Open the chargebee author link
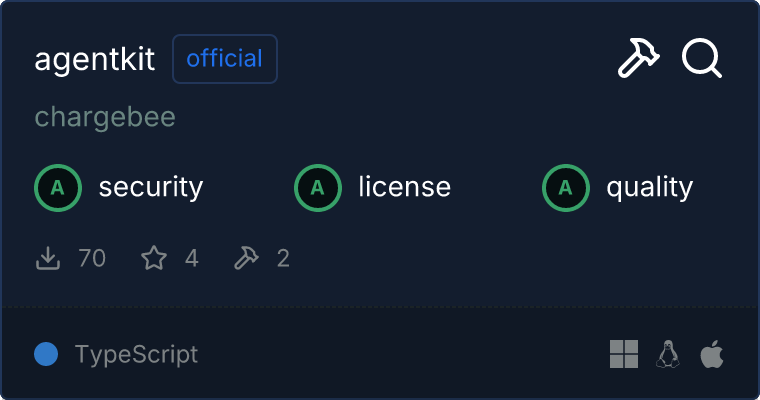Screen dimensions: 760x400 pos(105,117)
